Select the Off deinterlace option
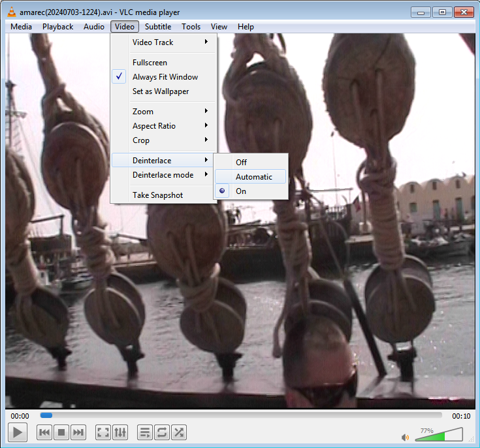 (x=241, y=162)
